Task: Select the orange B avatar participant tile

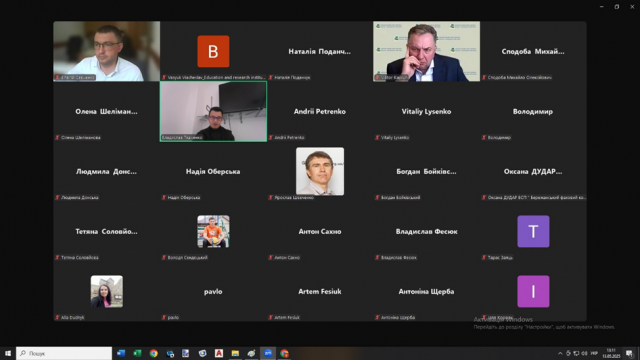Action: (213, 51)
